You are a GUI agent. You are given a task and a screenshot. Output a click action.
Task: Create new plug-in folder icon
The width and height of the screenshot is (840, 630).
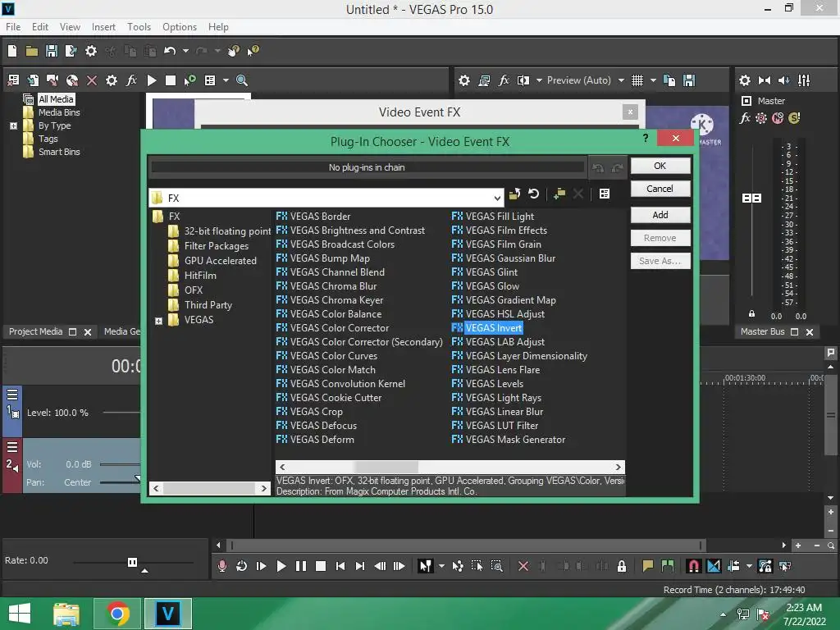coord(559,194)
